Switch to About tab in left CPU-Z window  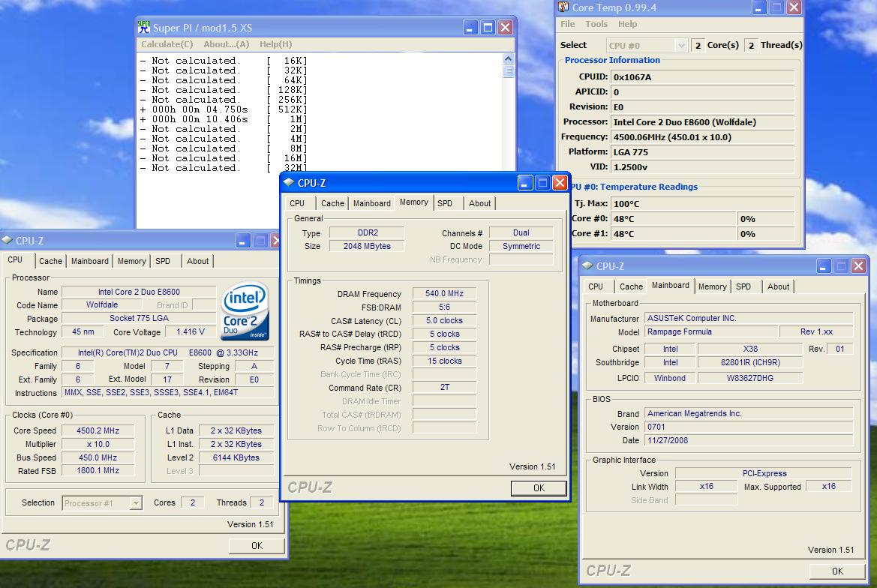197,261
